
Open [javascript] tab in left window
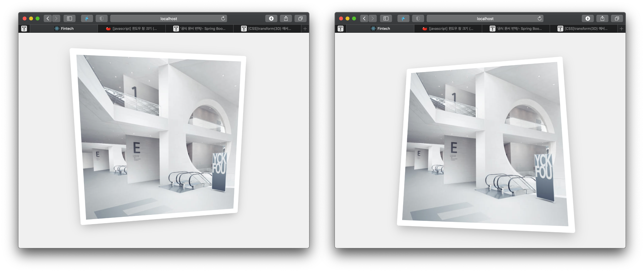pos(132,28)
